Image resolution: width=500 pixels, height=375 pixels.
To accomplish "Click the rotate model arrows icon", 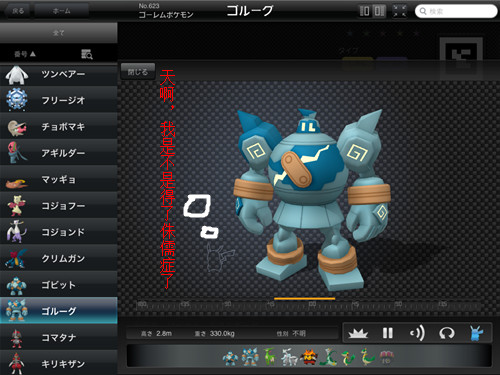I will [x=447, y=333].
